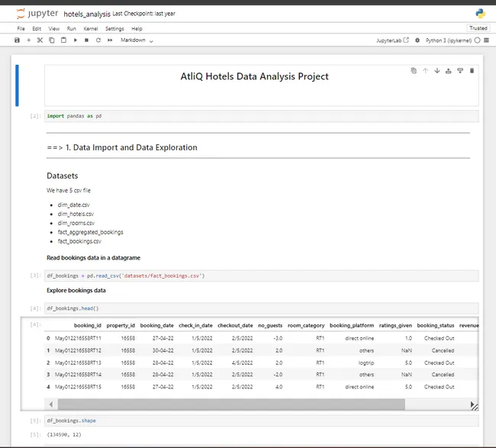Image resolution: width=496 pixels, height=448 pixels.
Task: Click the kernel status circle indicator
Action: point(478,40)
